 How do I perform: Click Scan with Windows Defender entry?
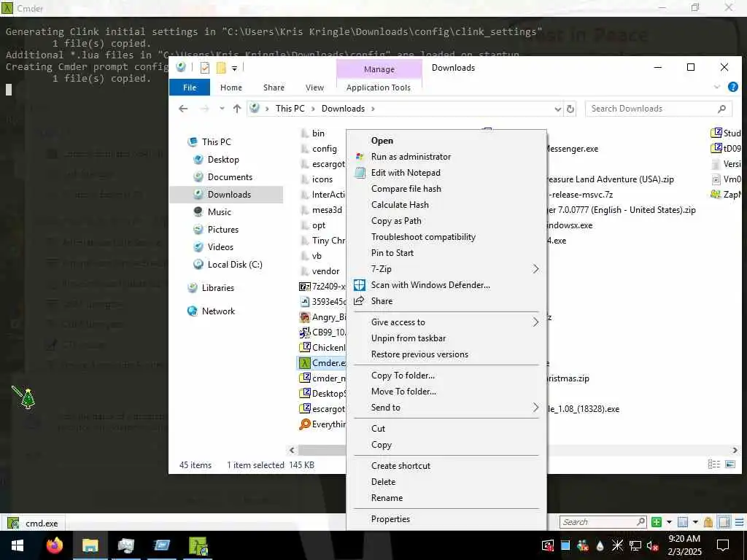coord(430,285)
